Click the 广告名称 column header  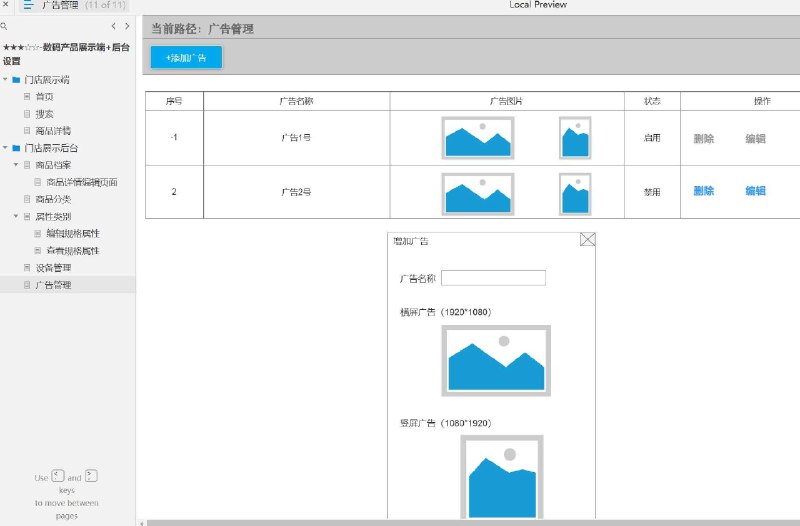(x=296, y=101)
